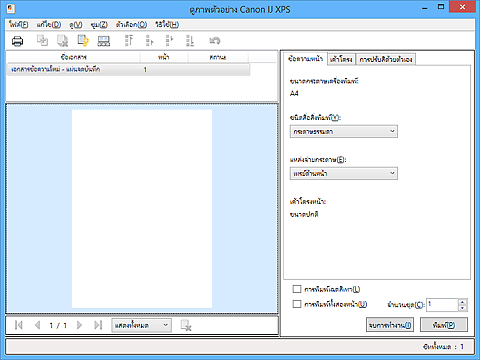Click the Combine Documents toolbar icon
This screenshot has height=360, width=480.
pyautogui.click(x=42, y=41)
